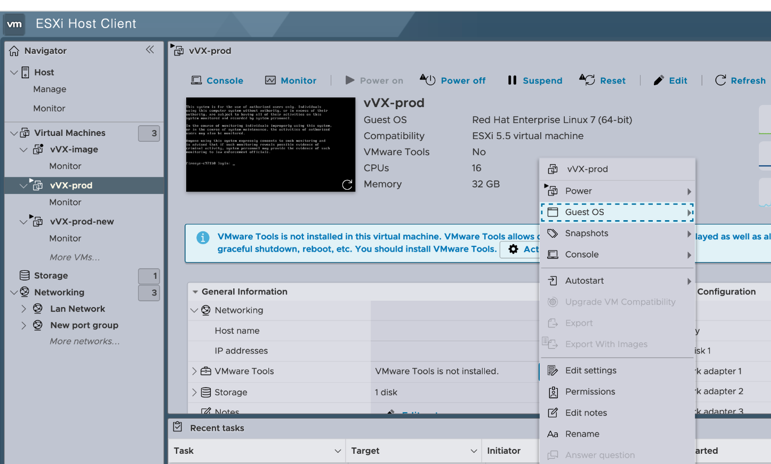Click the Lan Network globe icon
Image resolution: width=771 pixels, height=464 pixels.
(x=37, y=309)
